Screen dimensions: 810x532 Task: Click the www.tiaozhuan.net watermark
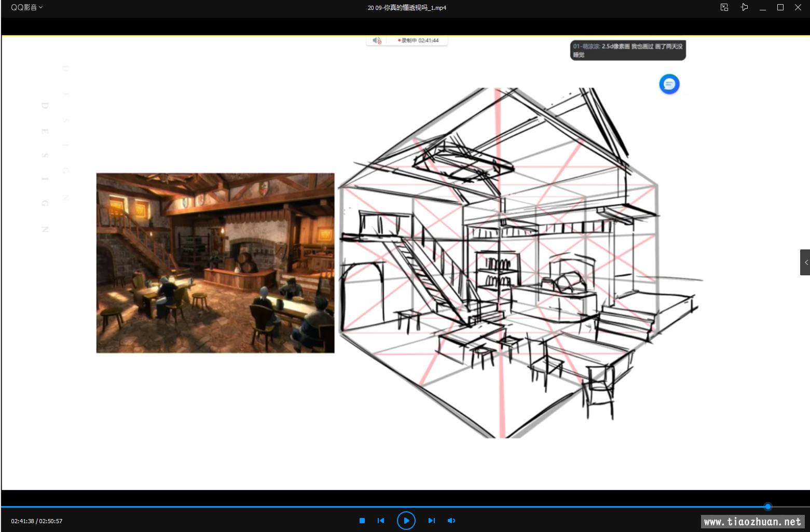coord(752,522)
